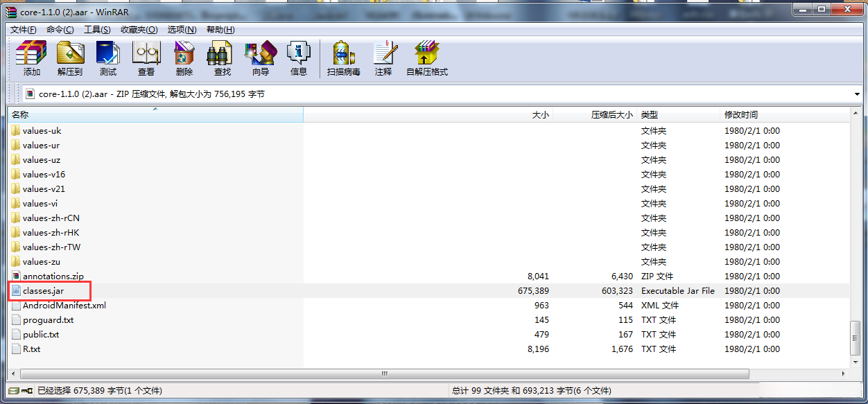868x404 pixels.
Task: Click the status bar key icon
Action: (27, 391)
